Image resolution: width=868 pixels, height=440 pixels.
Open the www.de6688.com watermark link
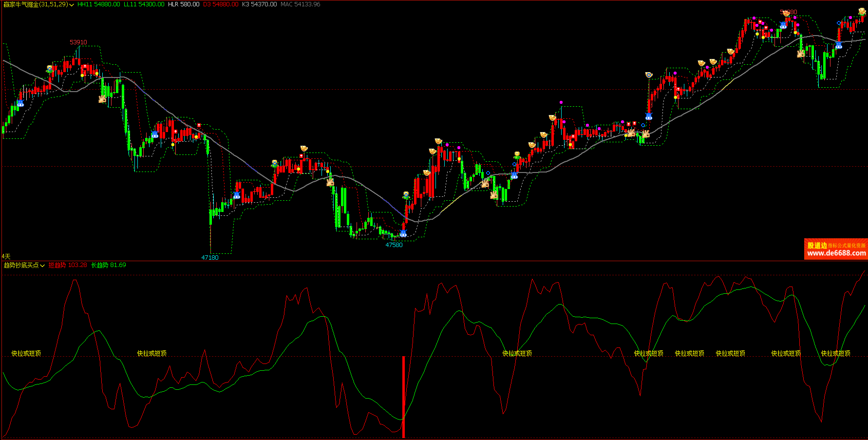pyautogui.click(x=836, y=253)
